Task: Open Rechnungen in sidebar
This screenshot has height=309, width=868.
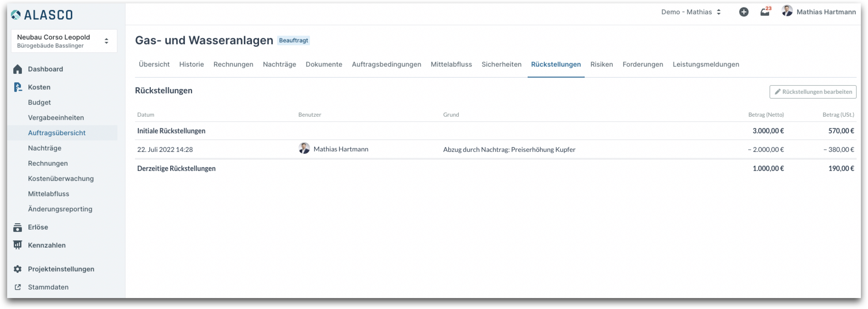Action: coord(48,163)
